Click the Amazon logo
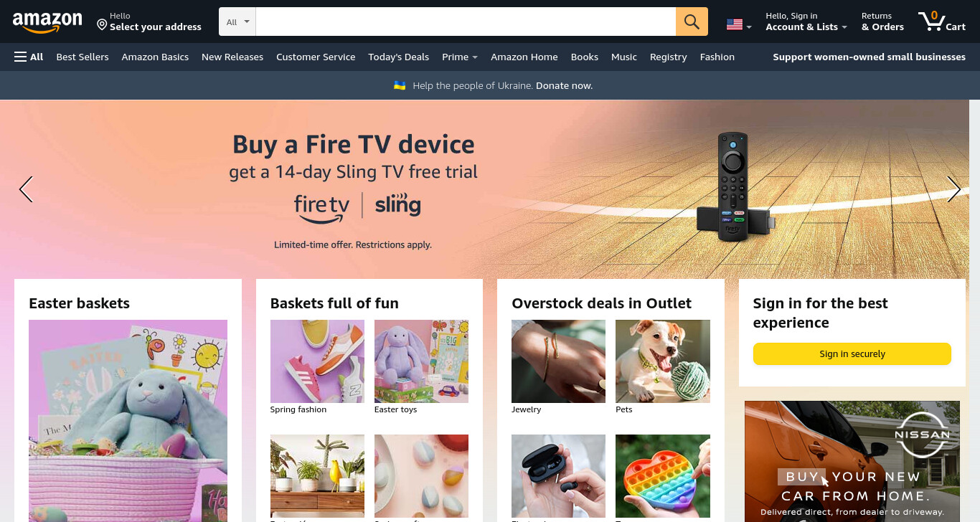The image size is (980, 522). pyautogui.click(x=47, y=23)
